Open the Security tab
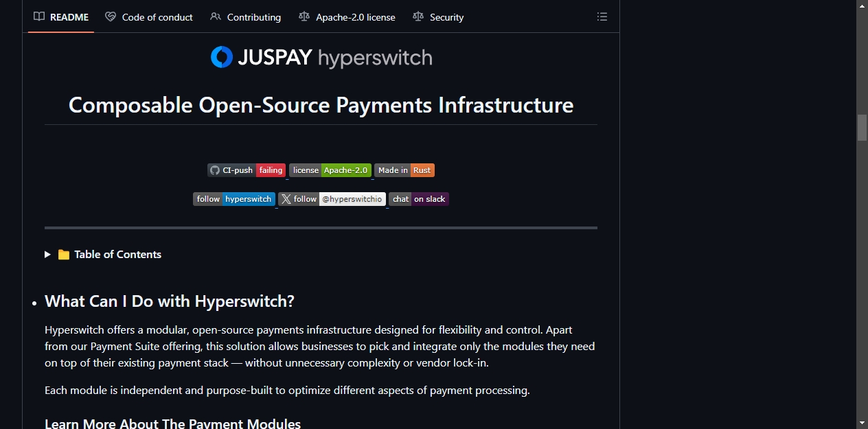The image size is (868, 429). coord(438,17)
